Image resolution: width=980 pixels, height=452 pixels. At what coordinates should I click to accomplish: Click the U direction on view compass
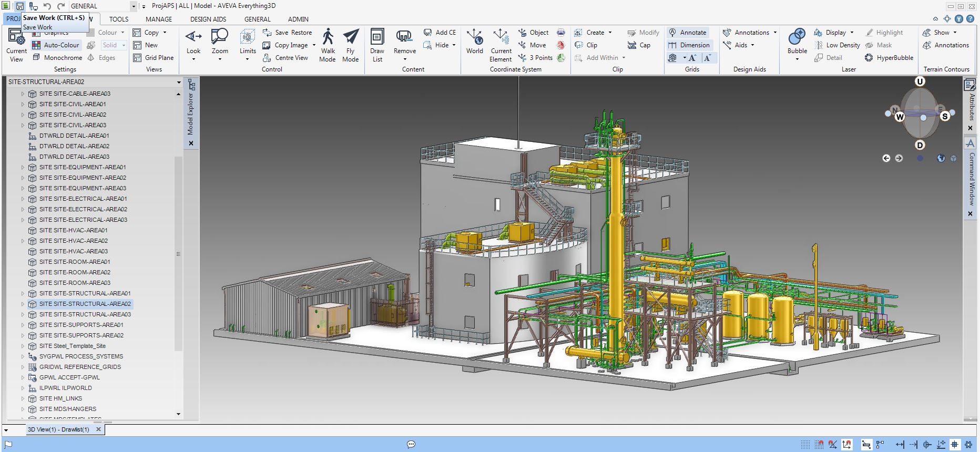[920, 81]
